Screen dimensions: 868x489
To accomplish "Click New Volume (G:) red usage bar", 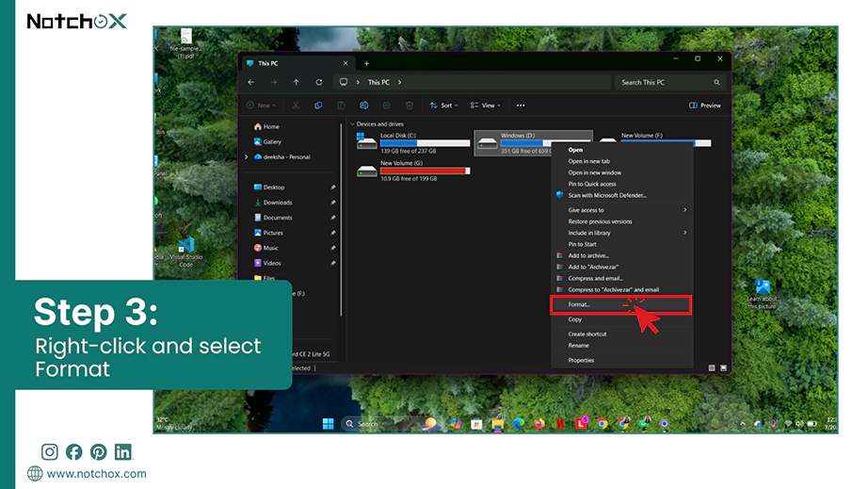I will pyautogui.click(x=426, y=171).
